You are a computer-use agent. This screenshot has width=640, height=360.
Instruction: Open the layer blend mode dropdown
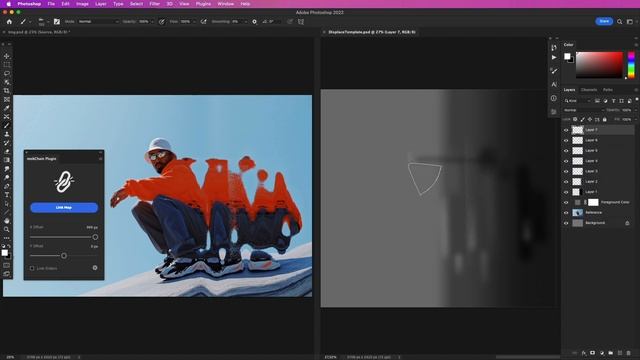pyautogui.click(x=583, y=110)
